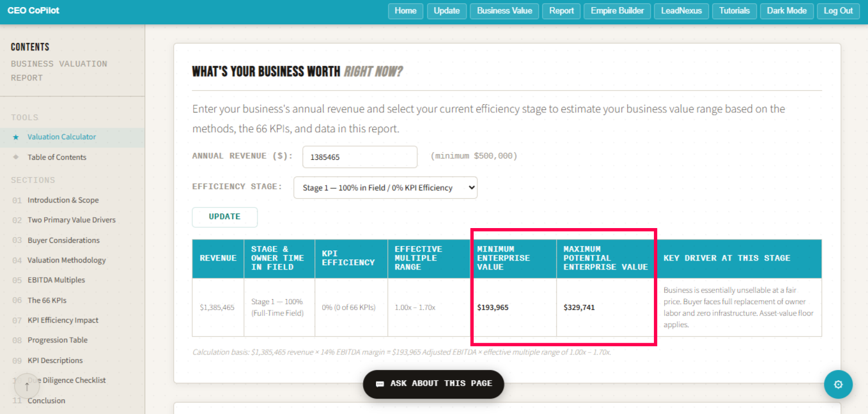Viewport: 868px width, 414px height.
Task: Click the Annual Revenue input field
Action: pos(359,157)
